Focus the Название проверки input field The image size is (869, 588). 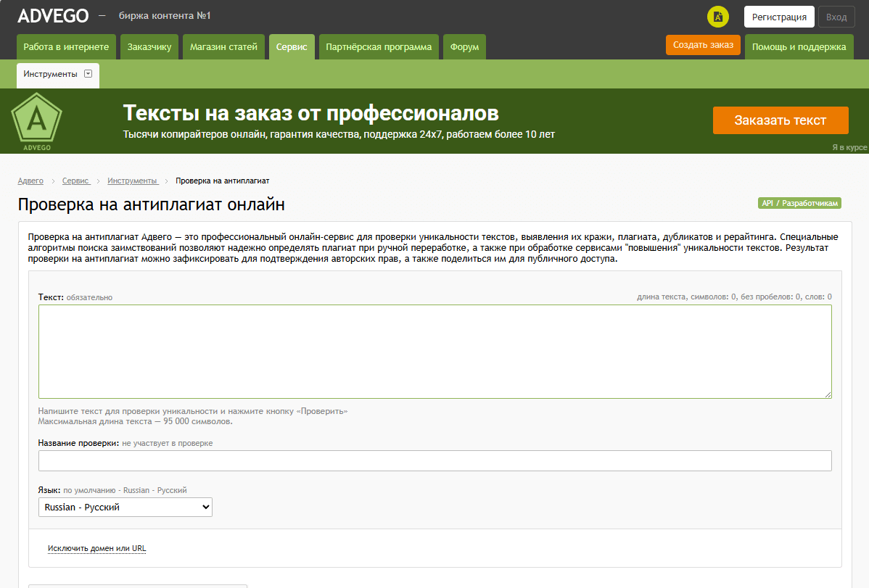click(434, 461)
